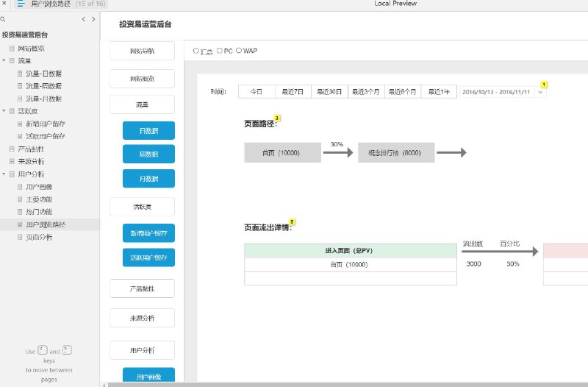Viewport: 588px width, 387px height.
Task: Click the 网站概览 white menu button
Action: [x=142, y=79]
